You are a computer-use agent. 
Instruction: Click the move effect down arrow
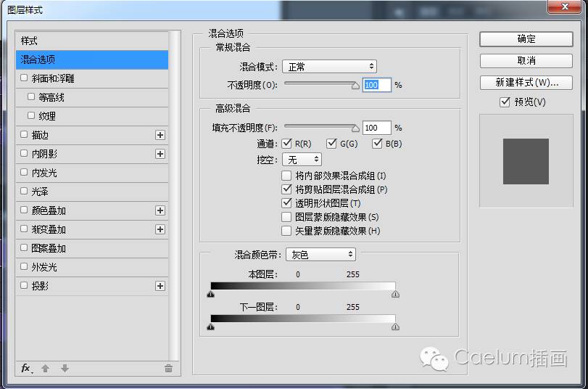coord(65,369)
